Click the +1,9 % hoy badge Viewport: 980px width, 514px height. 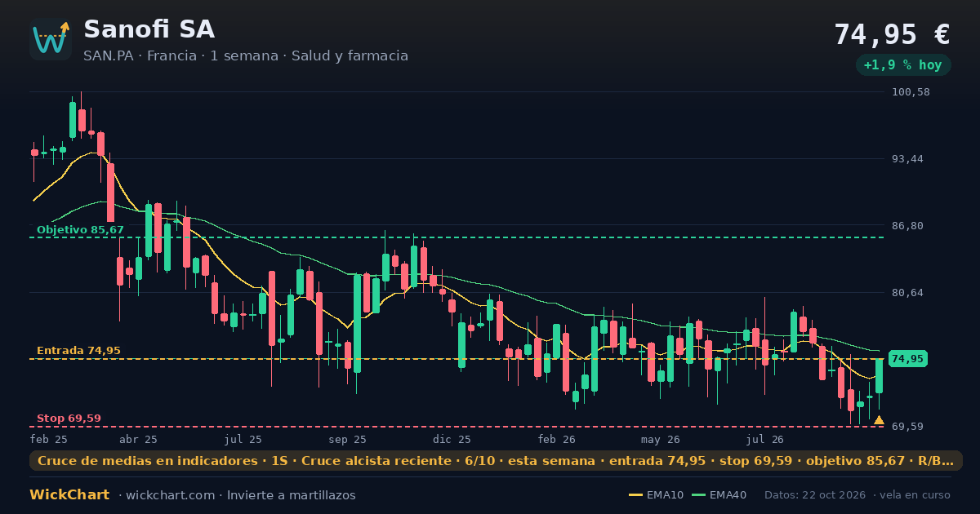903,64
